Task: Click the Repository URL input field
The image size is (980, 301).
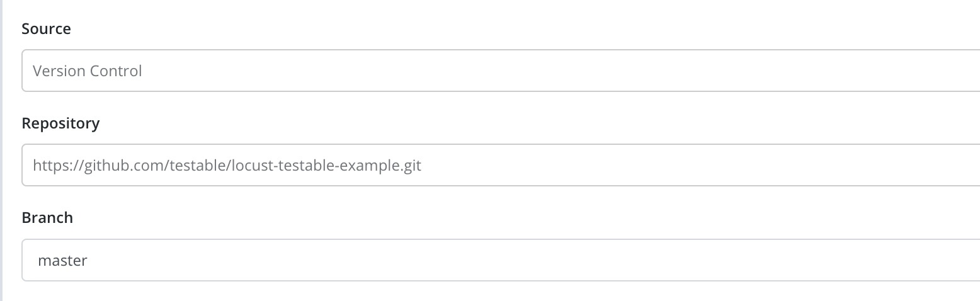Action: pyautogui.click(x=501, y=165)
